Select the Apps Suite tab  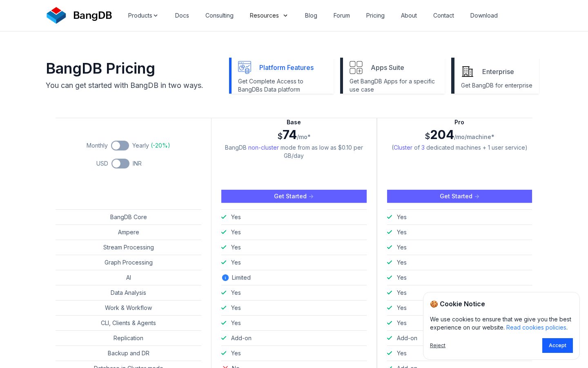coord(392,76)
